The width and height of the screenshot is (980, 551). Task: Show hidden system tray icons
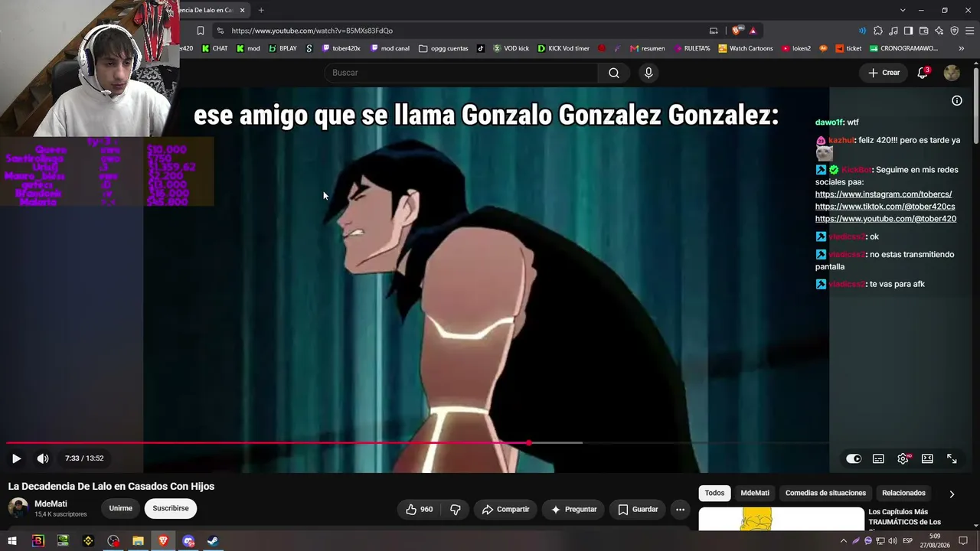tap(844, 541)
